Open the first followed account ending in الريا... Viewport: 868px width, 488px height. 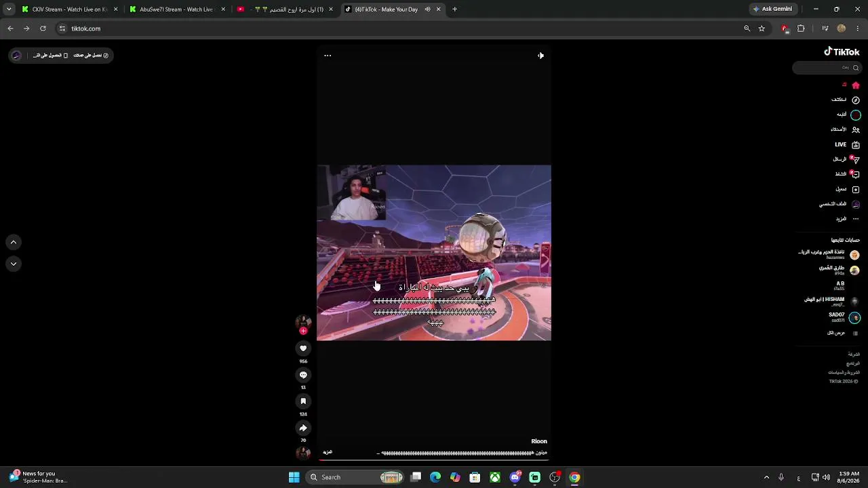tap(829, 254)
